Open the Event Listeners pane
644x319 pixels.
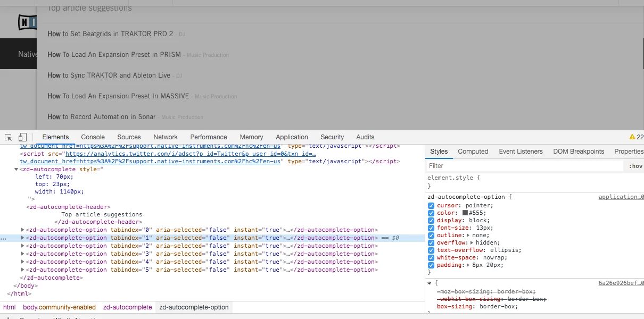click(x=521, y=152)
